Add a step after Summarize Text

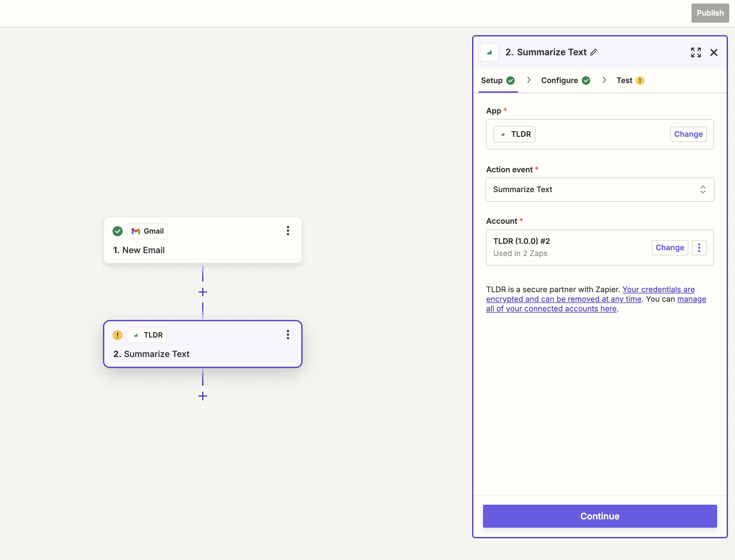[x=203, y=396]
